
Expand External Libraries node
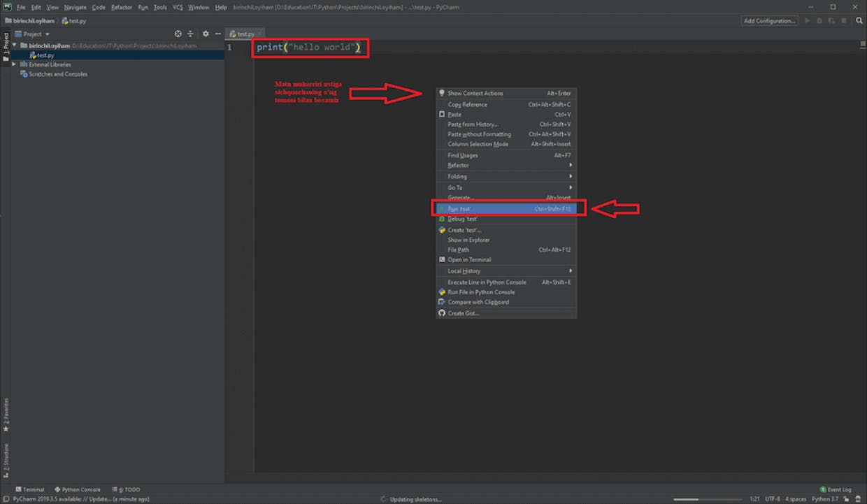point(15,64)
